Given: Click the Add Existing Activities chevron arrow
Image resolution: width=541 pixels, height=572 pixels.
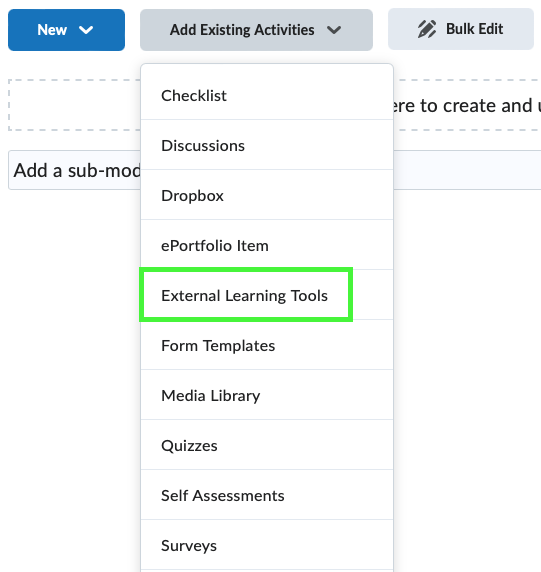Looking at the screenshot, I should coord(334,30).
